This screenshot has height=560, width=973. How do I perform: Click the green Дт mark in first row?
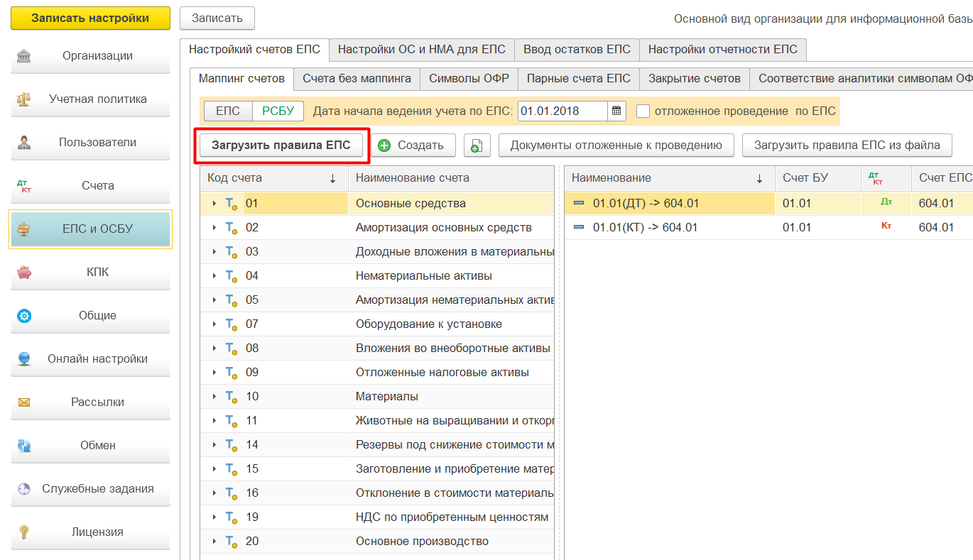[886, 202]
